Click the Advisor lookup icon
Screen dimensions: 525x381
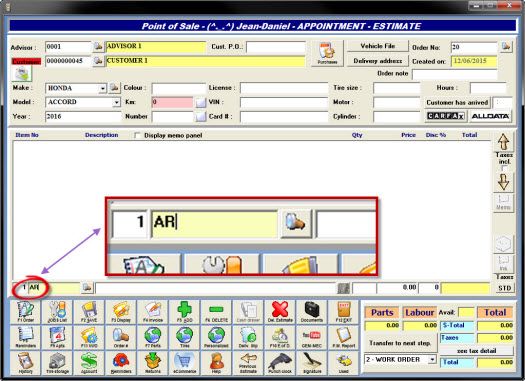point(98,47)
